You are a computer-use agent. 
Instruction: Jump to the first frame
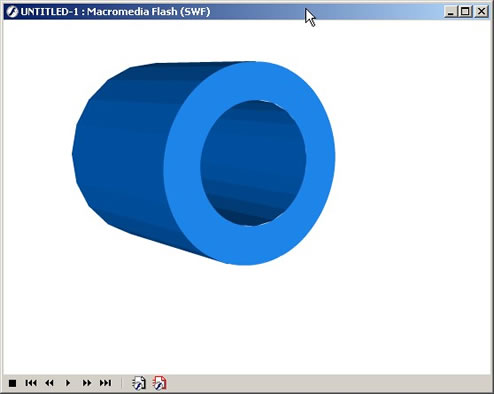click(31, 383)
